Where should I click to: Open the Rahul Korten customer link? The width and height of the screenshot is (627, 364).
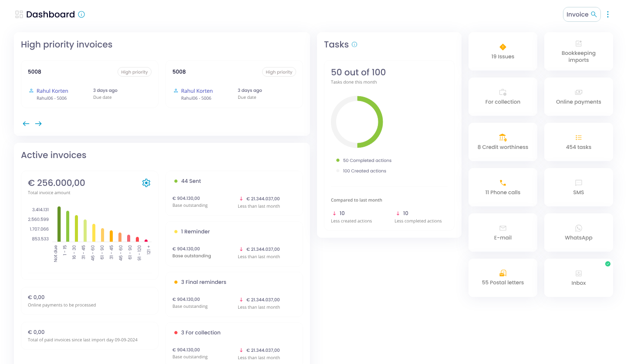click(53, 91)
